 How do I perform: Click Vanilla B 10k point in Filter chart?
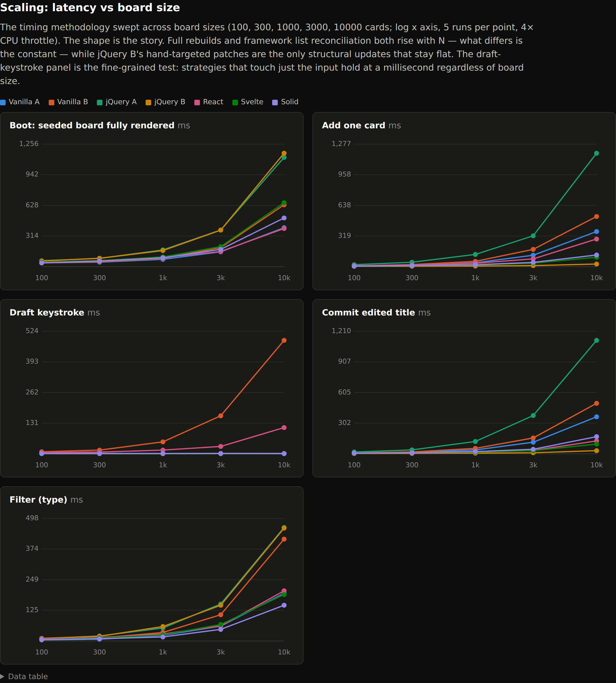tap(284, 539)
